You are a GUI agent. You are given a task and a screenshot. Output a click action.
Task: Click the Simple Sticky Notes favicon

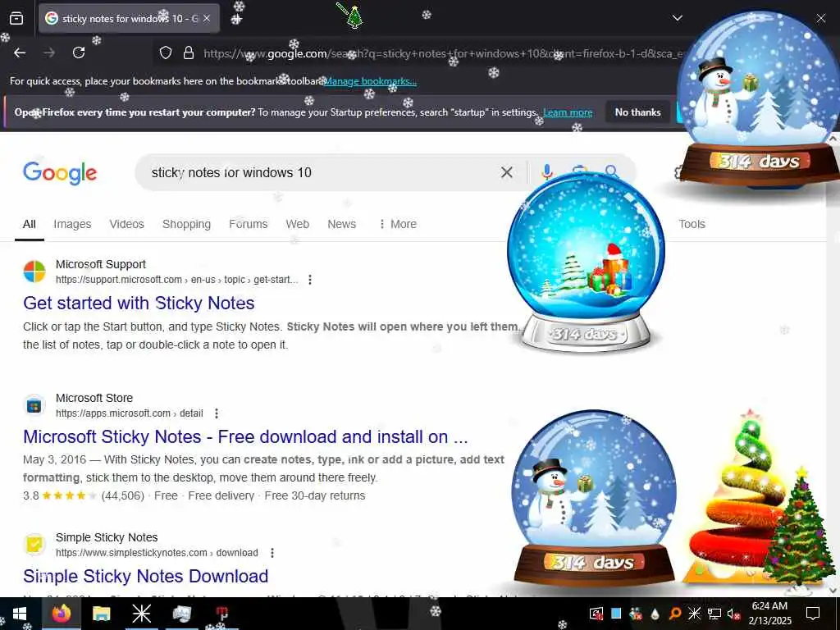[34, 545]
